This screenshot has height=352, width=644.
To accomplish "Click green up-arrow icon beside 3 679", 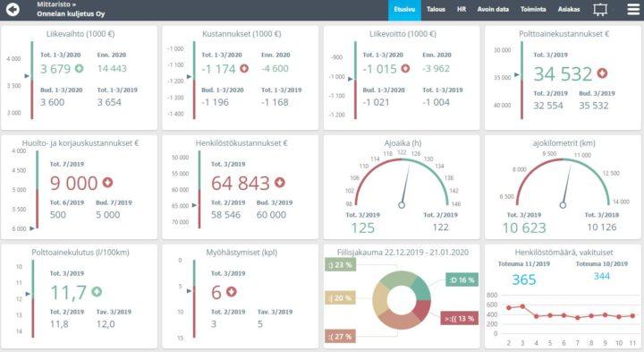I will coord(79,69).
